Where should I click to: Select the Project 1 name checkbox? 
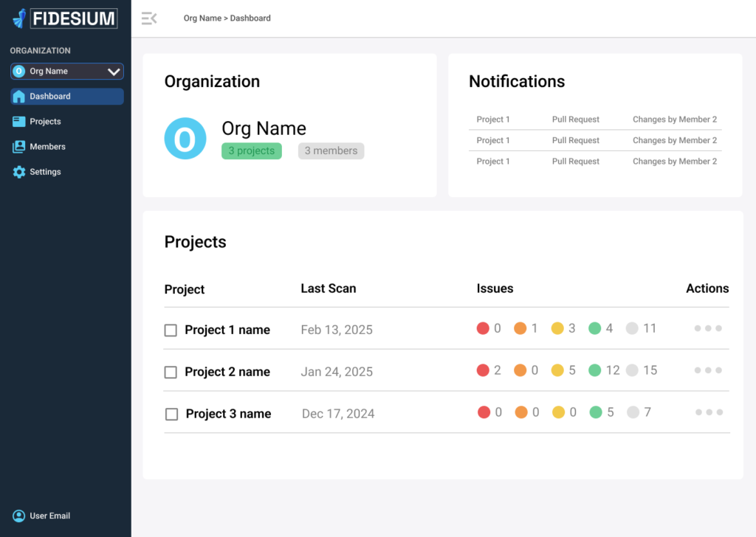(171, 330)
